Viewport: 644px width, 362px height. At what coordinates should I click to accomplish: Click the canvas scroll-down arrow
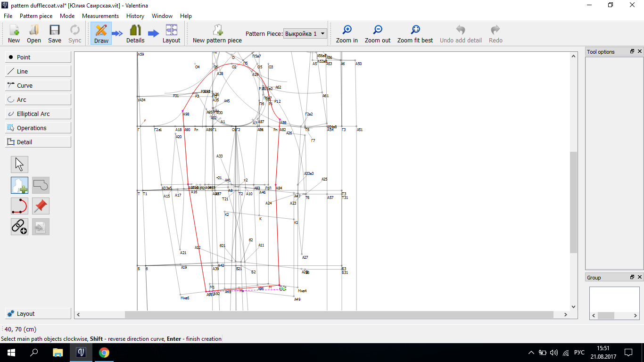(573, 307)
